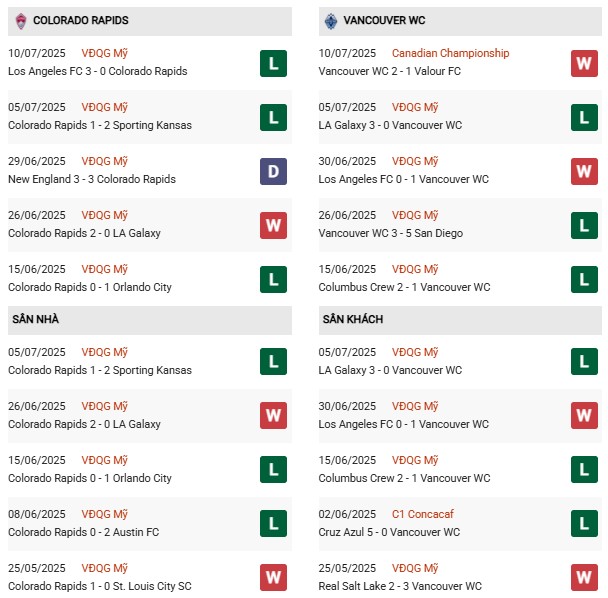Image resolution: width=608 pixels, height=598 pixels.
Task: Click the VANCOUVER WC header title
Action: [384, 20]
